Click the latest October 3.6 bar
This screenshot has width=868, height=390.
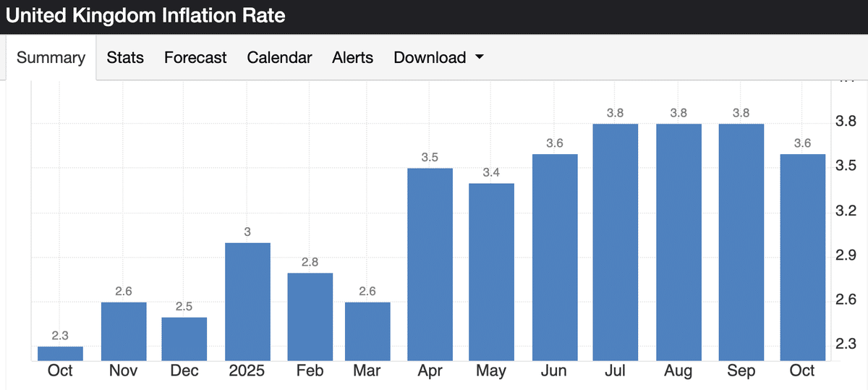(803, 257)
